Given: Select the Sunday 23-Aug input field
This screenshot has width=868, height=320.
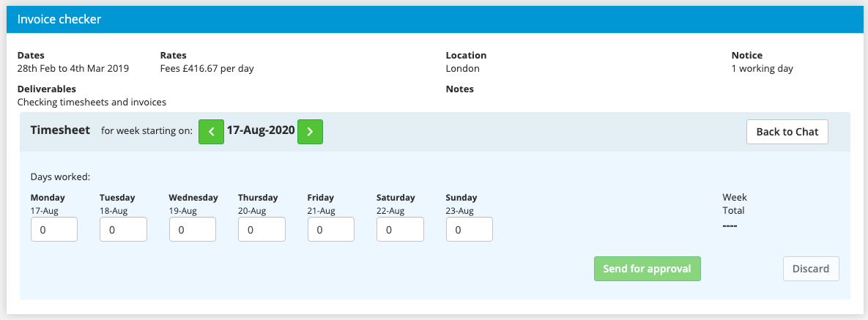Looking at the screenshot, I should (x=469, y=230).
